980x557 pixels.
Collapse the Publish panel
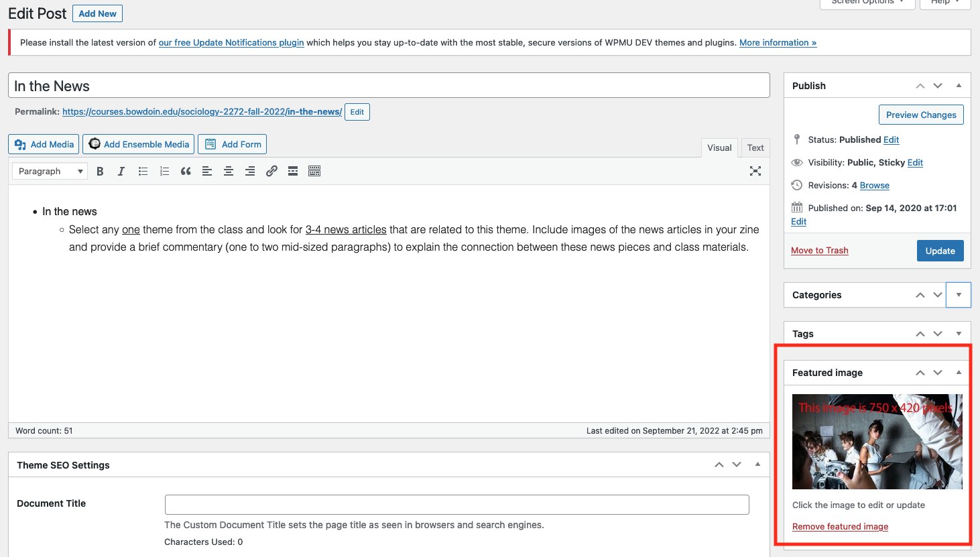(959, 86)
